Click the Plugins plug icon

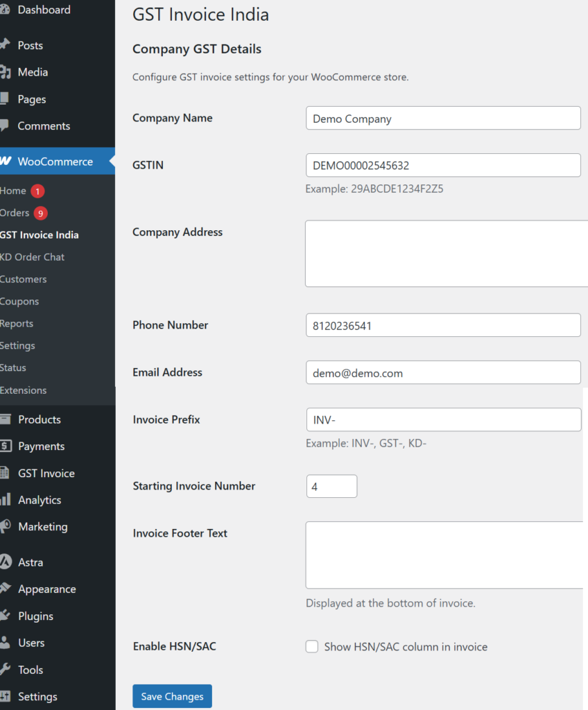[x=5, y=616]
